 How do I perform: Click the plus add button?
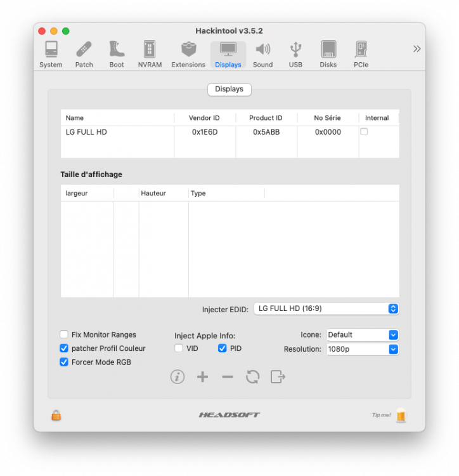202,377
